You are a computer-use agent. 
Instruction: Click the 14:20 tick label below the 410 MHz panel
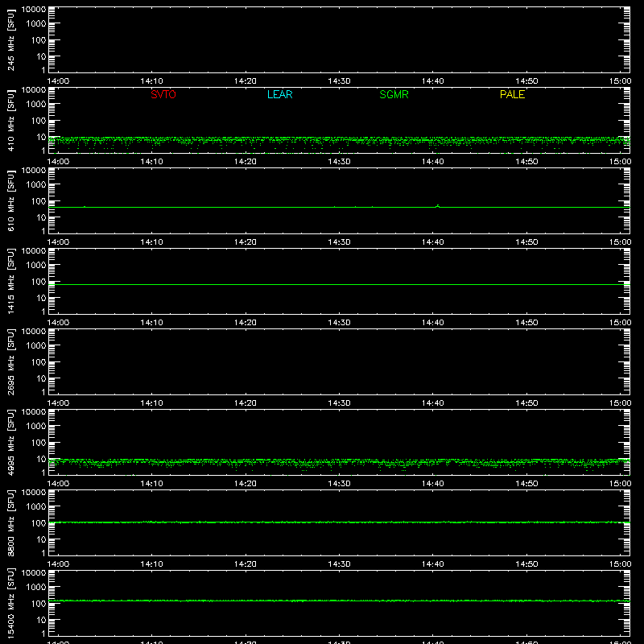246,162
